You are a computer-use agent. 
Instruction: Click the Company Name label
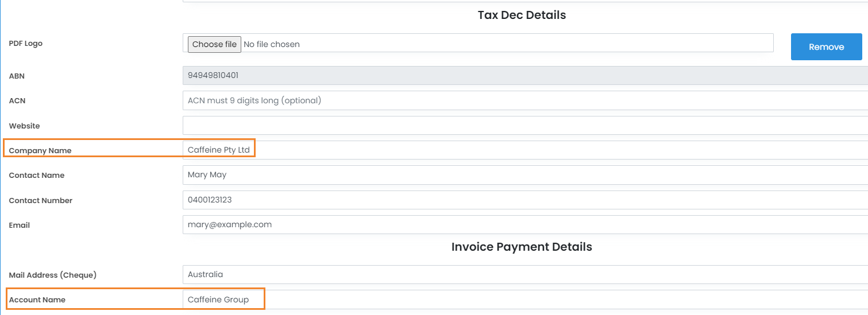(40, 150)
